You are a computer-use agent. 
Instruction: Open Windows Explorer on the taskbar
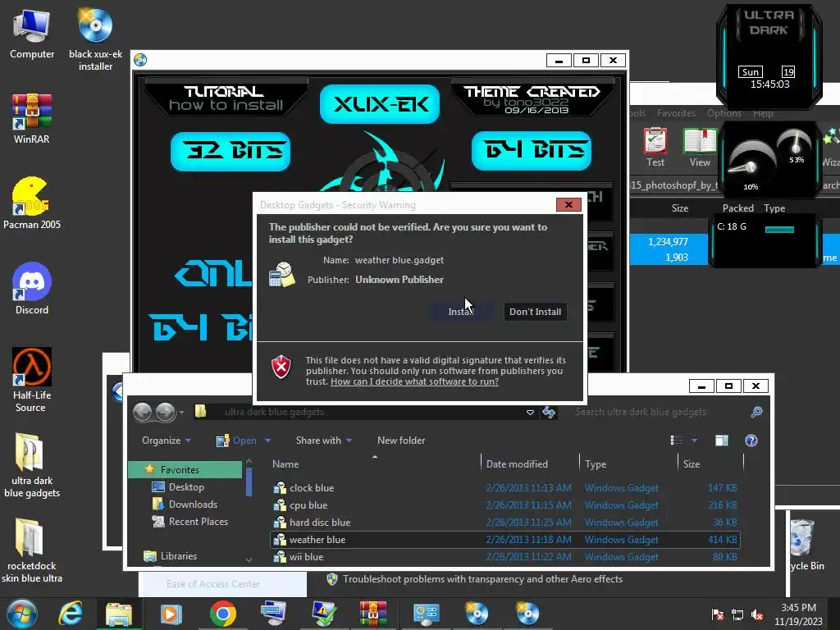pos(119,614)
